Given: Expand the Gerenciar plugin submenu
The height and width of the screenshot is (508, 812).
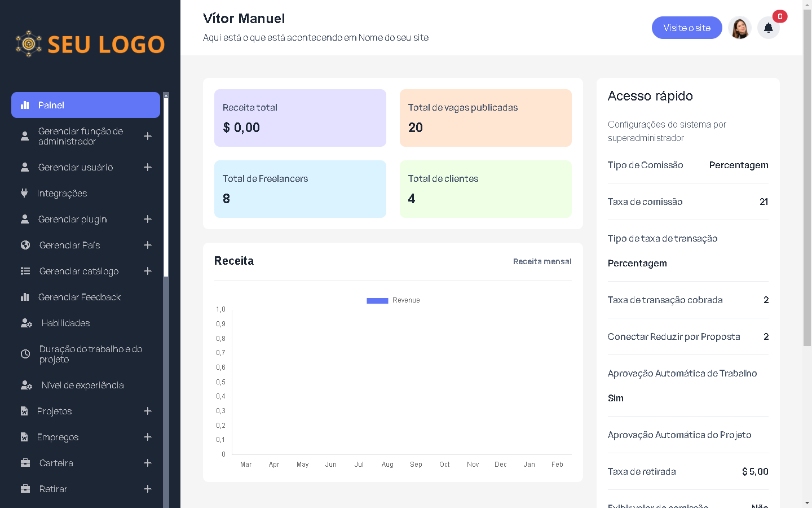Looking at the screenshot, I should point(148,219).
